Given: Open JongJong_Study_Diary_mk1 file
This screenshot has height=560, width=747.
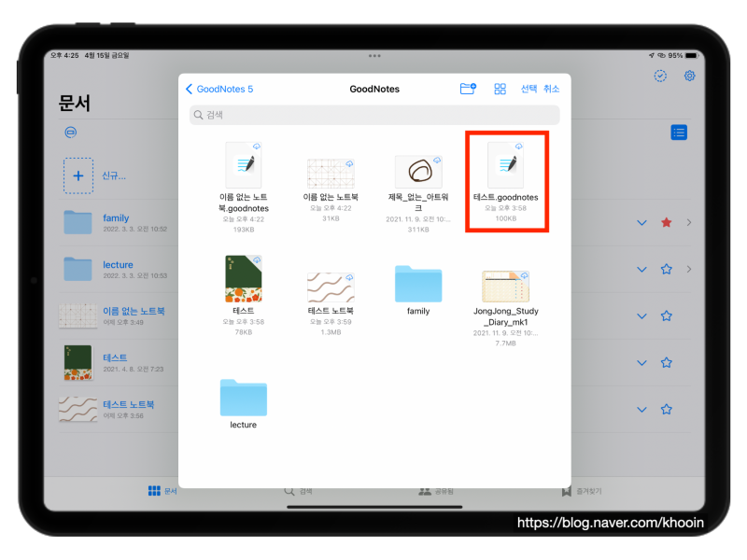Looking at the screenshot, I should click(506, 309).
